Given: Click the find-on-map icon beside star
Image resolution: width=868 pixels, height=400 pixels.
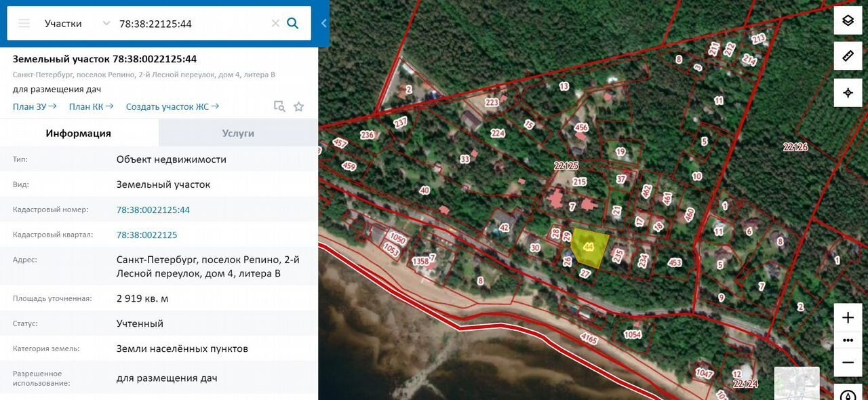Looking at the screenshot, I should 279,106.
